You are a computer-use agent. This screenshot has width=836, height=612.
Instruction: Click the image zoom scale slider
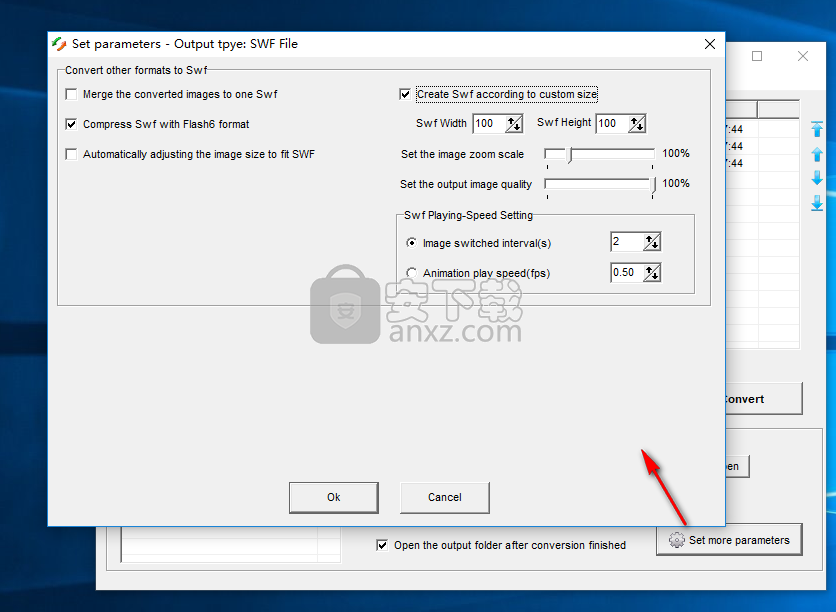pyautogui.click(x=600, y=154)
